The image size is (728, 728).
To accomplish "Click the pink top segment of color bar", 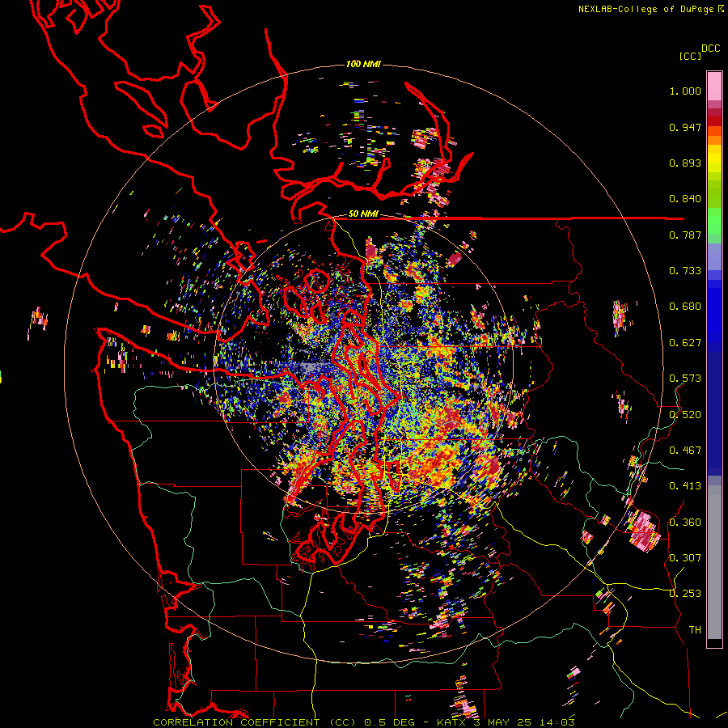I will [714, 87].
